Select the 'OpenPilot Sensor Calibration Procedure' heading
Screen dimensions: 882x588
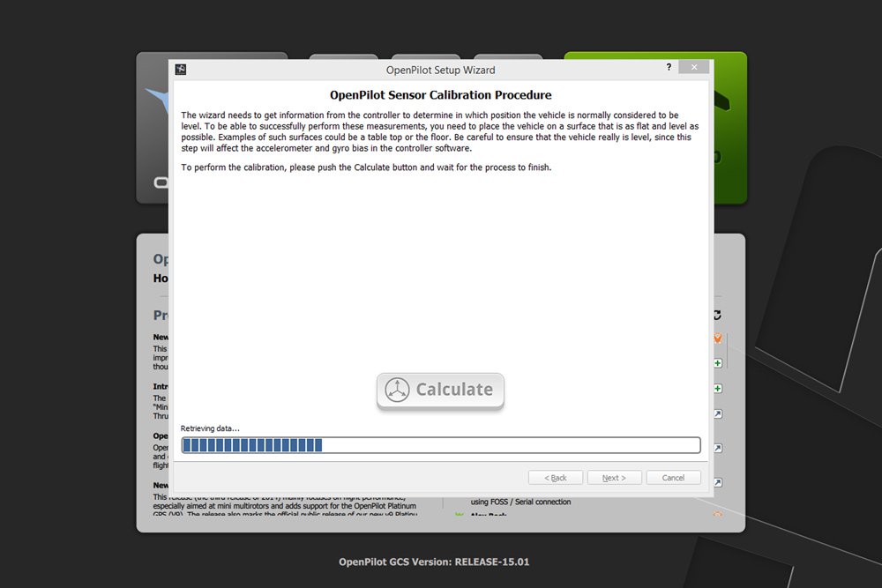coord(440,95)
